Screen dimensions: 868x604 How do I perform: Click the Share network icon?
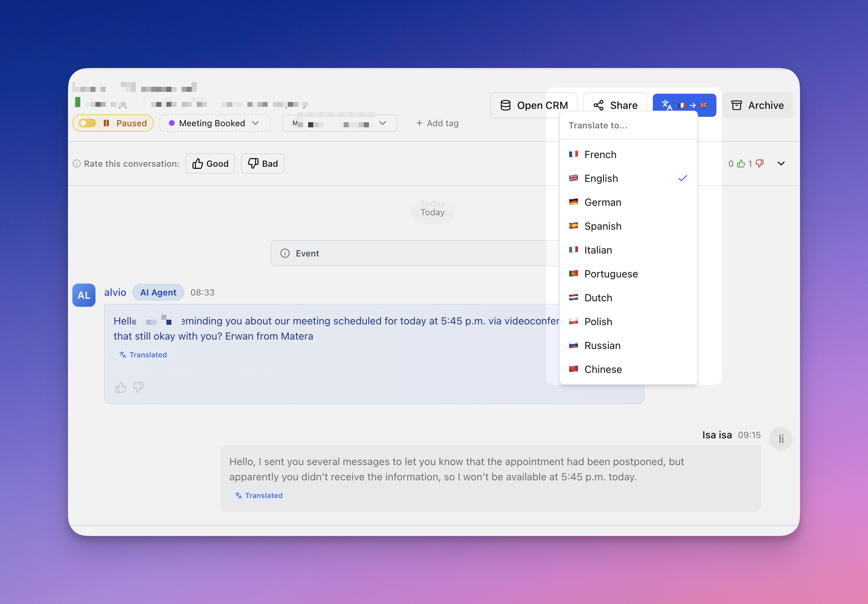click(598, 105)
